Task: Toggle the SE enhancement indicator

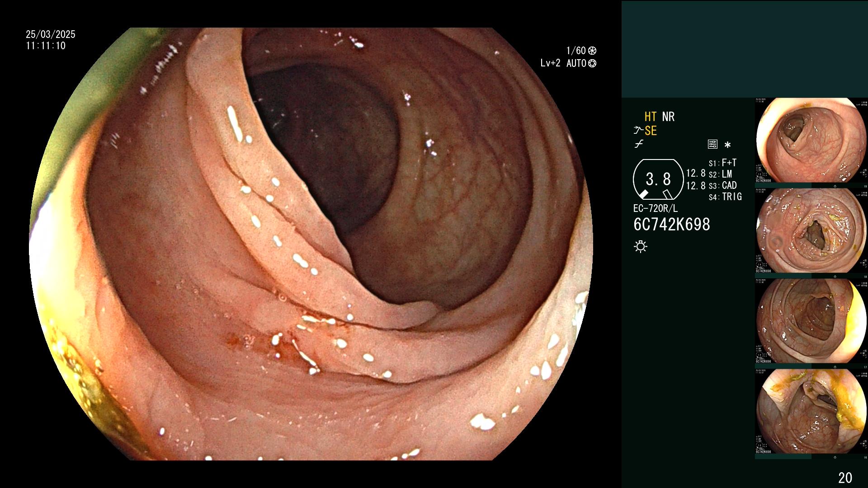Action: pyautogui.click(x=651, y=131)
